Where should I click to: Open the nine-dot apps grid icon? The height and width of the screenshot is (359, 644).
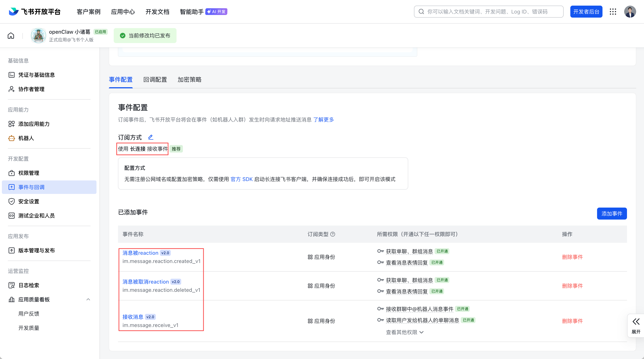pyautogui.click(x=613, y=12)
